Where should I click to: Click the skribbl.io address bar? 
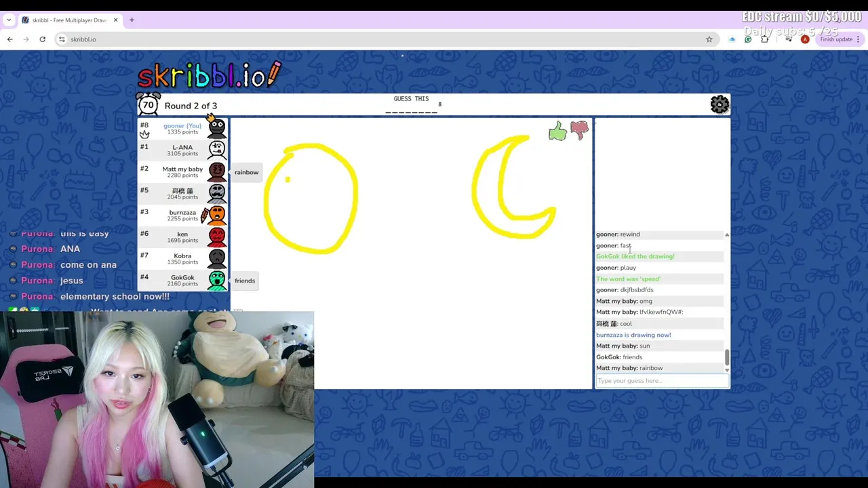[x=387, y=39]
